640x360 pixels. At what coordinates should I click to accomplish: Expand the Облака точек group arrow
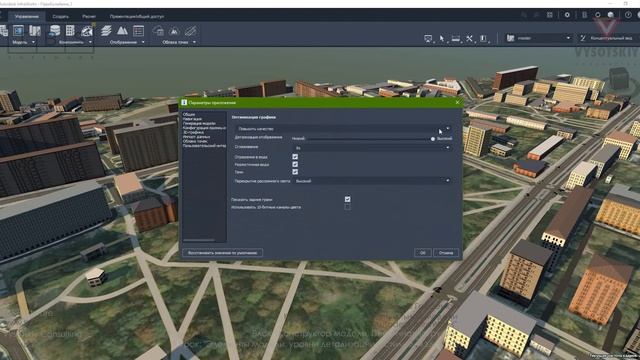point(194,42)
